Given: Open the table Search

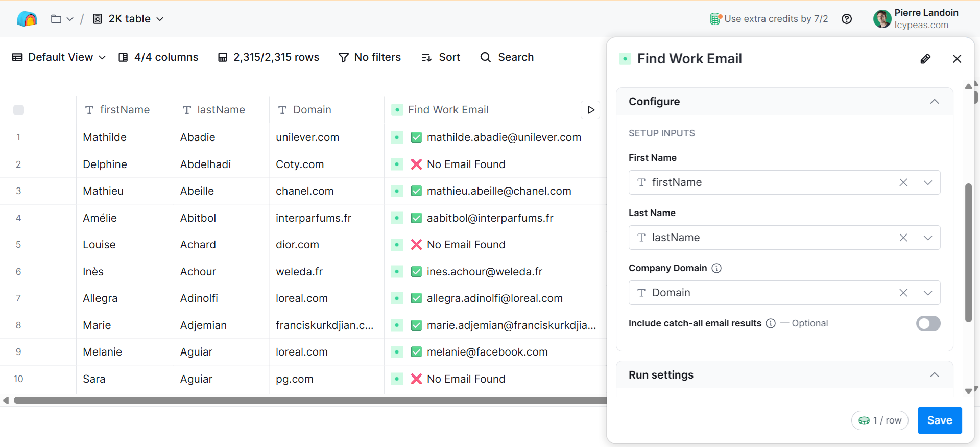Looking at the screenshot, I should pos(507,57).
